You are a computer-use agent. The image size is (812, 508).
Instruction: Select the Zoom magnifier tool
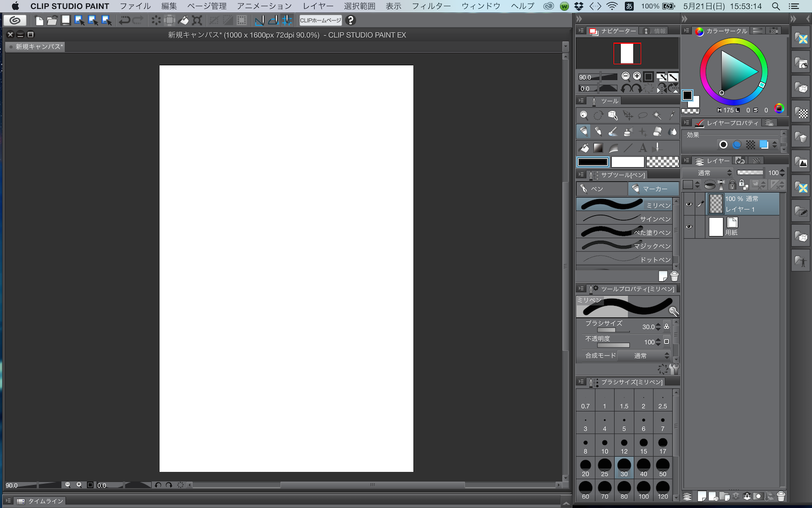click(584, 115)
